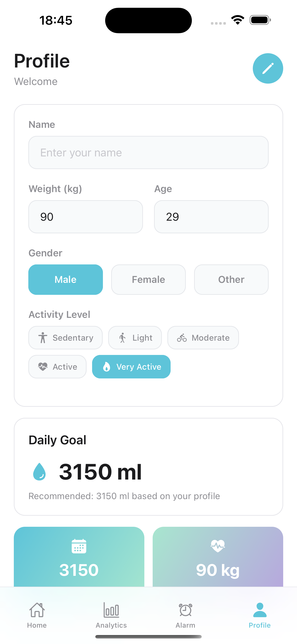The width and height of the screenshot is (297, 644).
Task: Tap the heart pulse icon above 90 kg
Action: [x=218, y=546]
